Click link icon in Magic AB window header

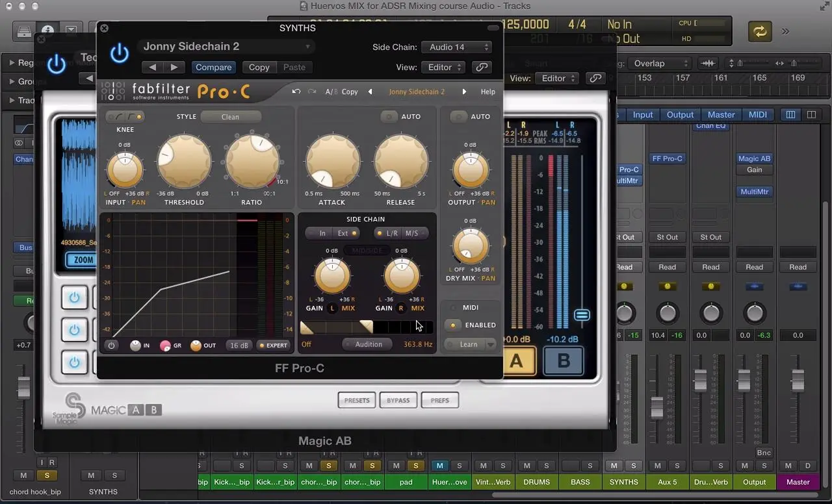coord(595,78)
